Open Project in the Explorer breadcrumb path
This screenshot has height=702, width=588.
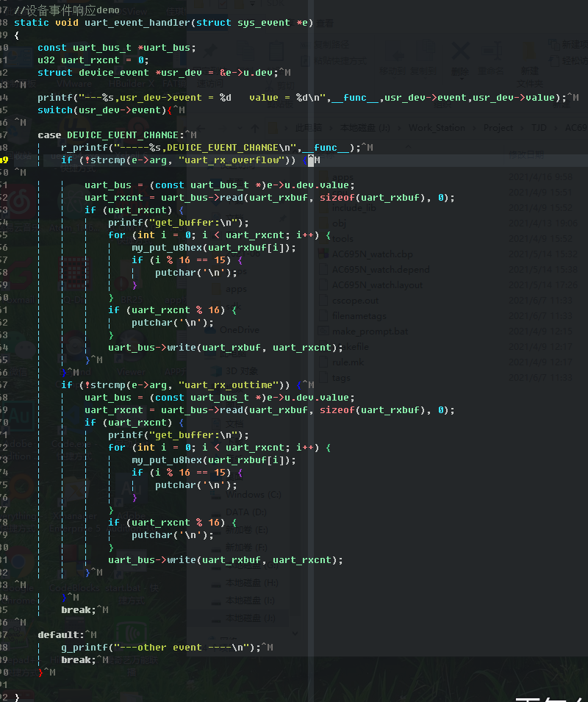[498, 128]
